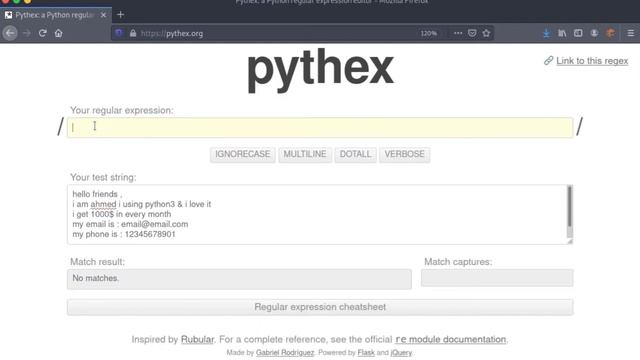
Task: Open the library bookshelf icon
Action: pyautogui.click(x=562, y=33)
